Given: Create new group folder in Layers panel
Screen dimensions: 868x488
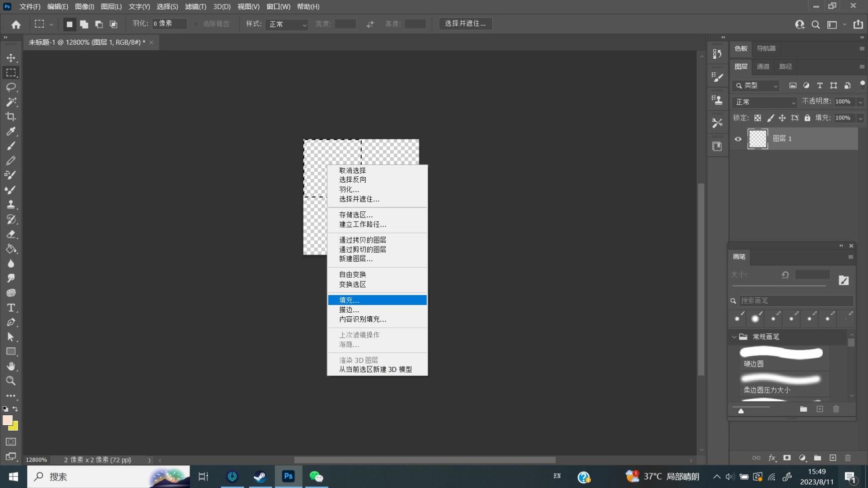Looking at the screenshot, I should coord(818,458).
